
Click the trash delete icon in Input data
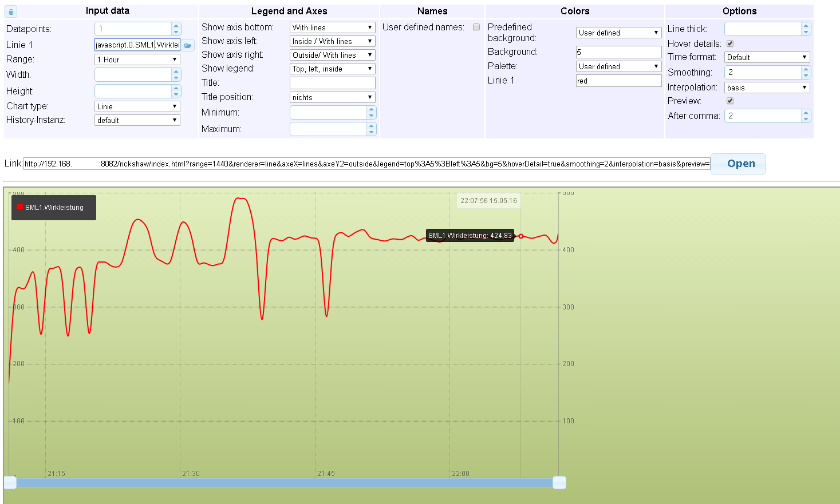[11, 11]
